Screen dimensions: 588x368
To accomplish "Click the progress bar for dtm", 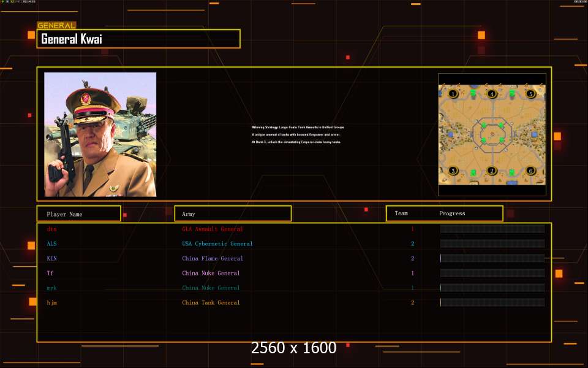I will [492, 229].
